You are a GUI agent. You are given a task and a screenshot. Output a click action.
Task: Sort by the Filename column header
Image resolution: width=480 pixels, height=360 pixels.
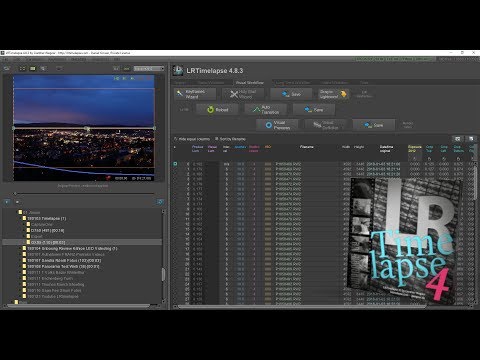pos(307,147)
